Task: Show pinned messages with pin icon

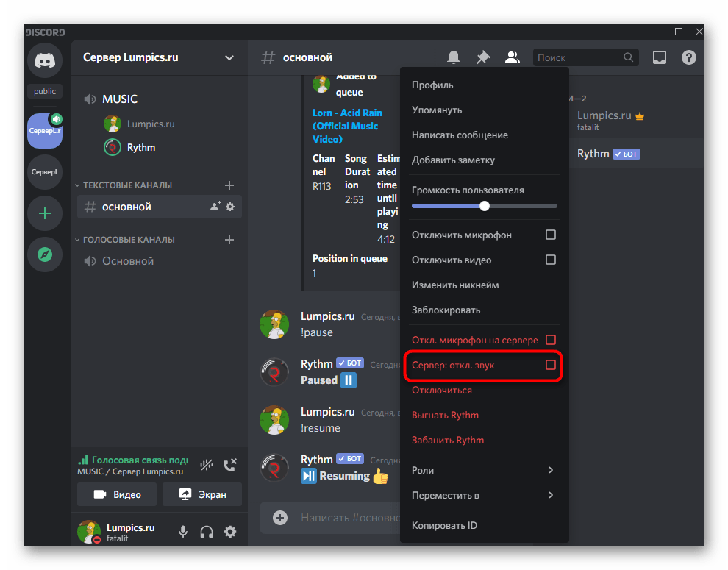Action: pyautogui.click(x=483, y=57)
